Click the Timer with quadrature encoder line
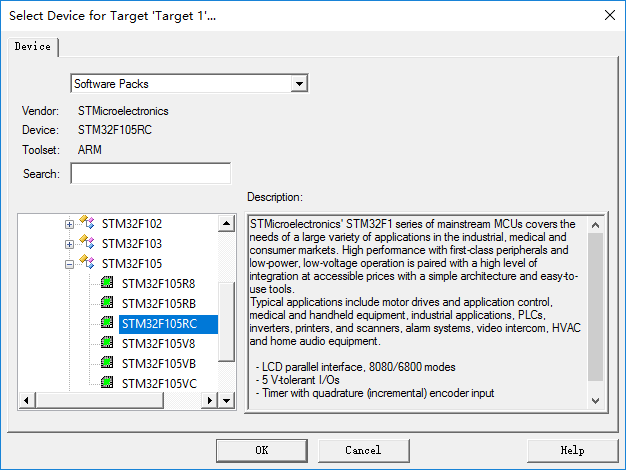The image size is (626, 470). coord(374,393)
